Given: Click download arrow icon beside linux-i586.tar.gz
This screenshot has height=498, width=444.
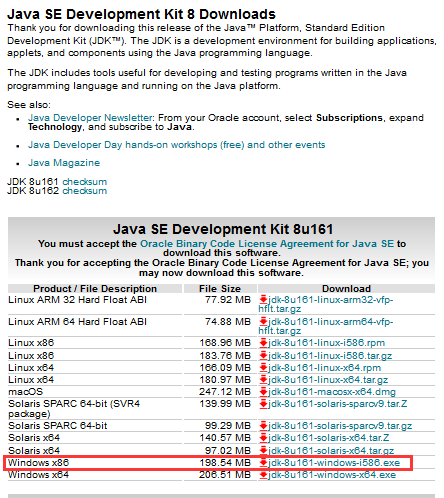Looking at the screenshot, I should (x=263, y=355).
